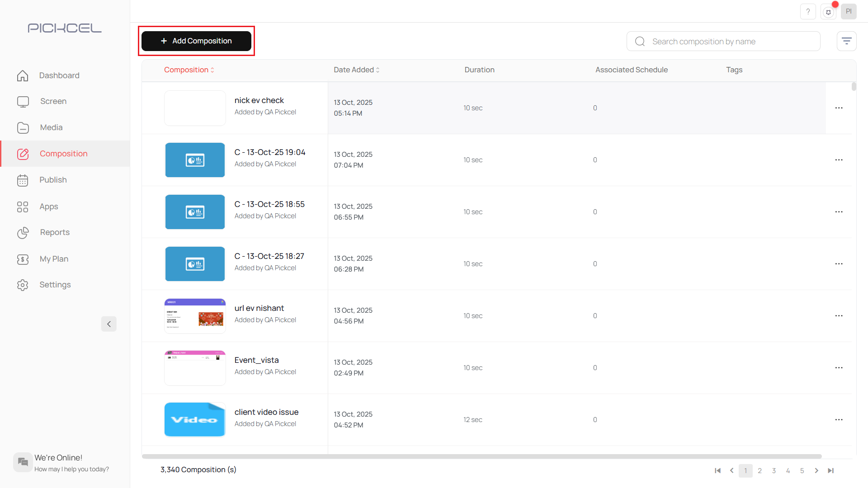Open the PI user profile avatar
This screenshot has width=868, height=488.
(849, 12)
